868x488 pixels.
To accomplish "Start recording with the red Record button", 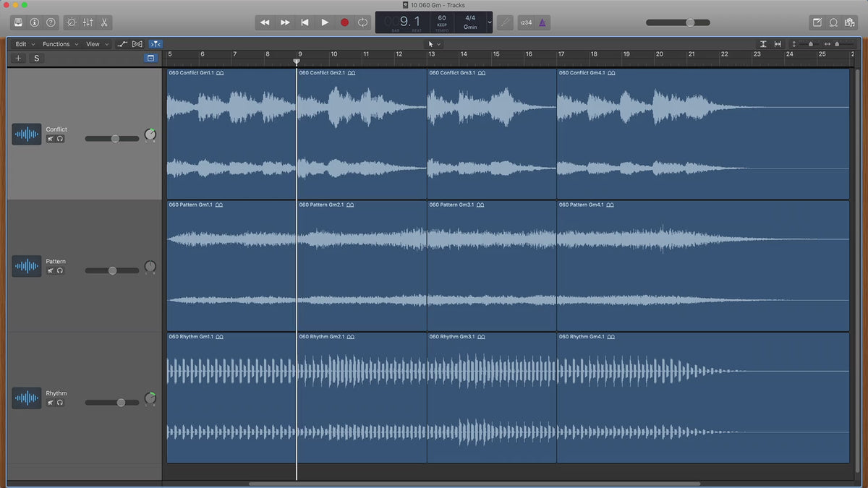I will click(x=344, y=22).
